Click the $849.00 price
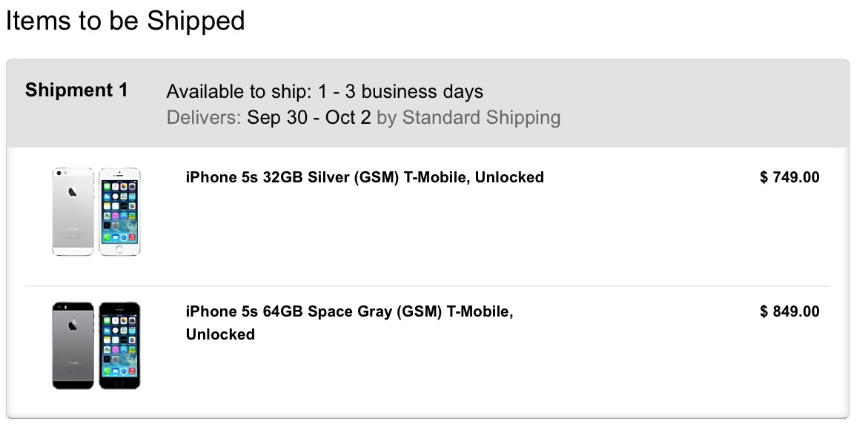This screenshot has height=430, width=868. coord(789,311)
